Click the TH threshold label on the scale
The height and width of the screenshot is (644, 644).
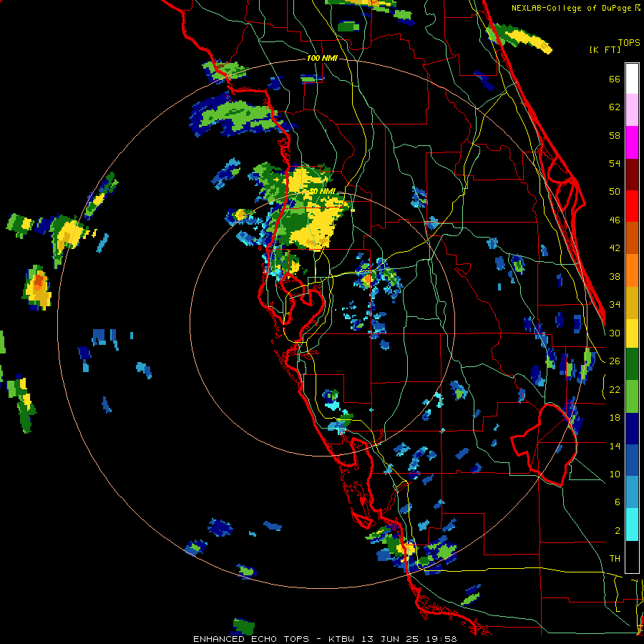coord(615,559)
